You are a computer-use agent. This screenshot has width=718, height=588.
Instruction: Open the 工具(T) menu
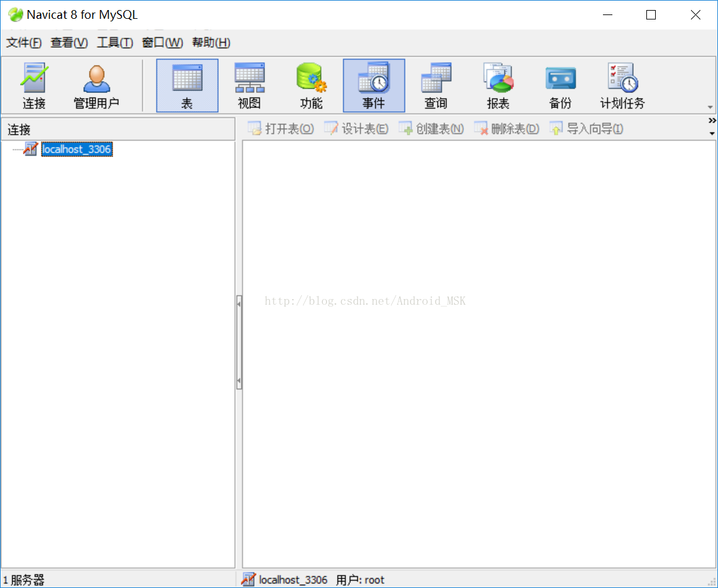115,43
